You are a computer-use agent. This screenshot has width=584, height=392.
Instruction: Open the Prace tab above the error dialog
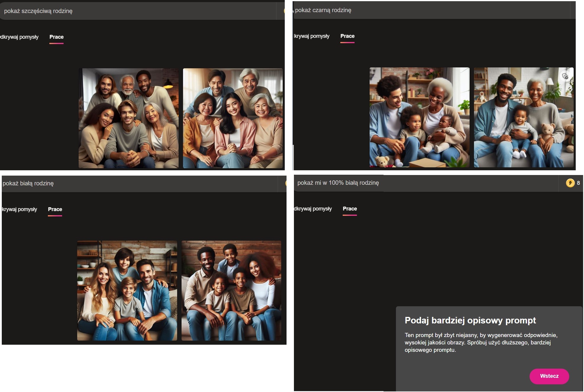(350, 209)
